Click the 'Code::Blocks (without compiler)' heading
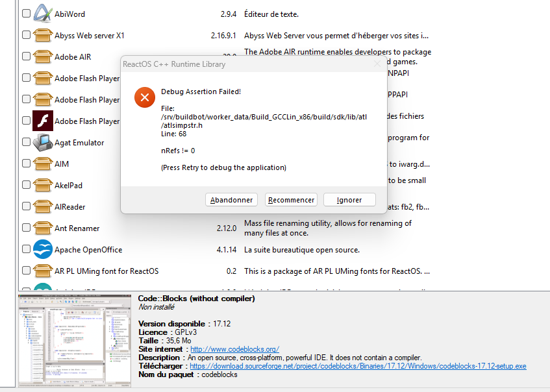Screen dimensions: 550x392 pos(196,299)
